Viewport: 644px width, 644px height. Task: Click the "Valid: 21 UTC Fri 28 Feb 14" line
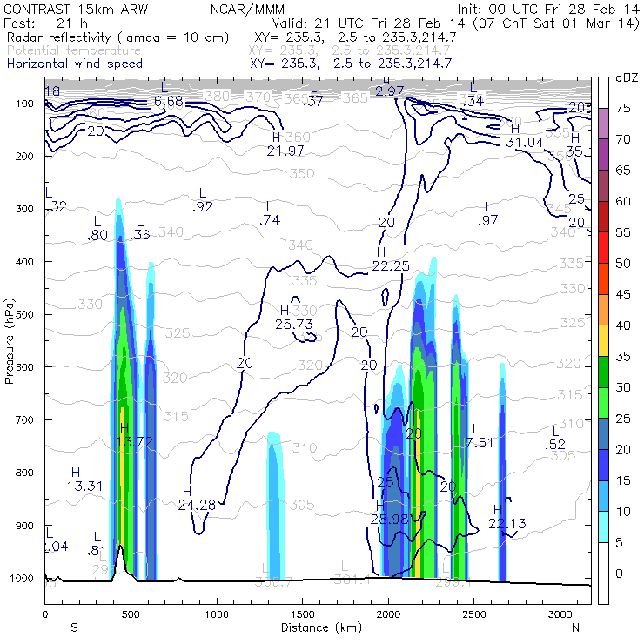point(368,23)
